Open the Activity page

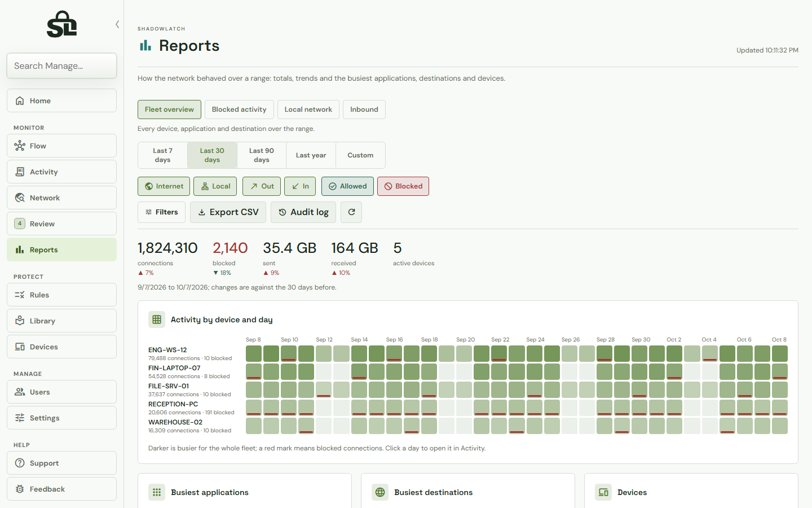[x=61, y=172]
